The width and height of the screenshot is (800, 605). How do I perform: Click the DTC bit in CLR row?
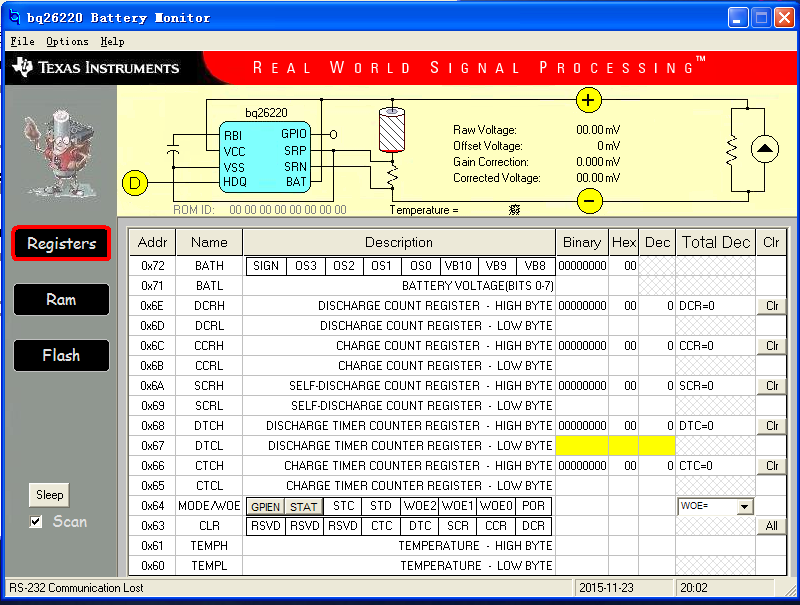coord(419,526)
